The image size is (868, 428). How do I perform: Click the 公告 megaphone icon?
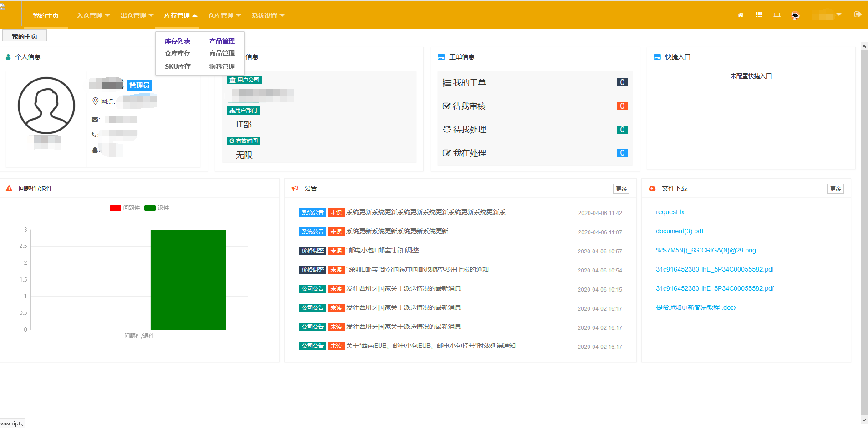click(x=295, y=188)
